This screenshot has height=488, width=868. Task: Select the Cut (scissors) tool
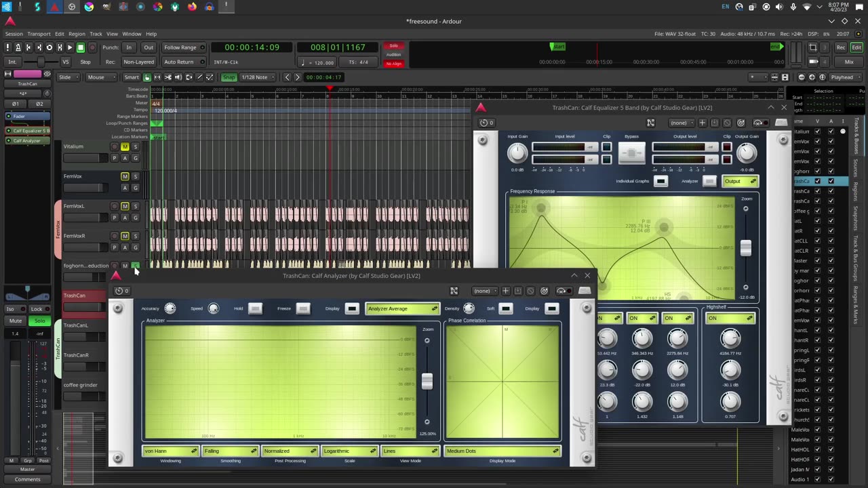[x=168, y=77]
